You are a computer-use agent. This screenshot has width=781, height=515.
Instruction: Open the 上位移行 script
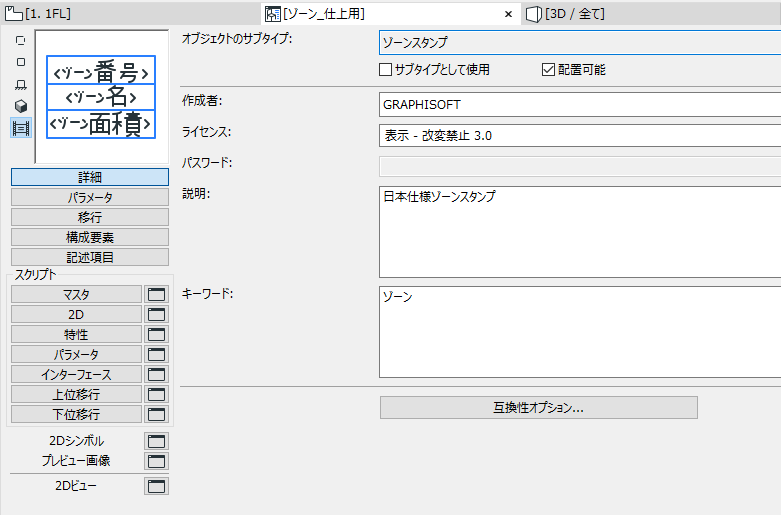point(76,394)
